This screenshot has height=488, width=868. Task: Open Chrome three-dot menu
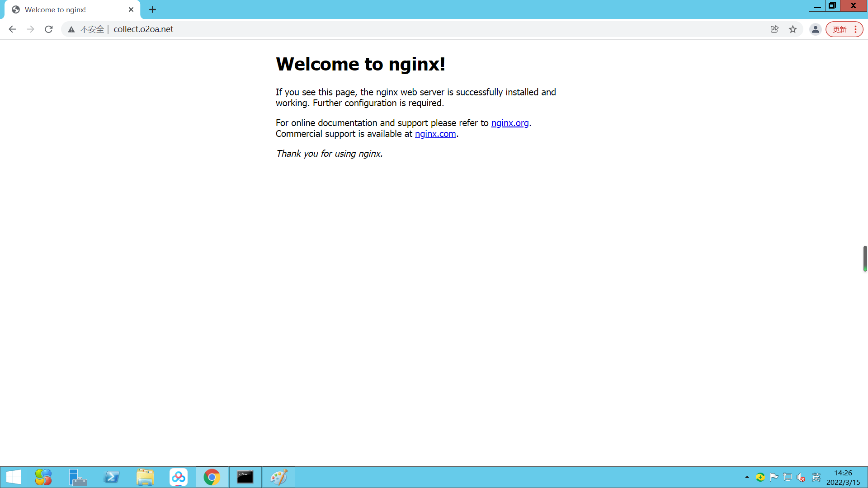[856, 29]
